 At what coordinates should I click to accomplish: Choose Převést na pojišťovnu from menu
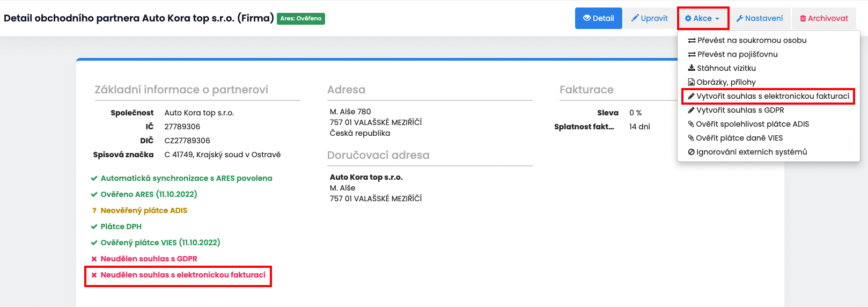[737, 54]
